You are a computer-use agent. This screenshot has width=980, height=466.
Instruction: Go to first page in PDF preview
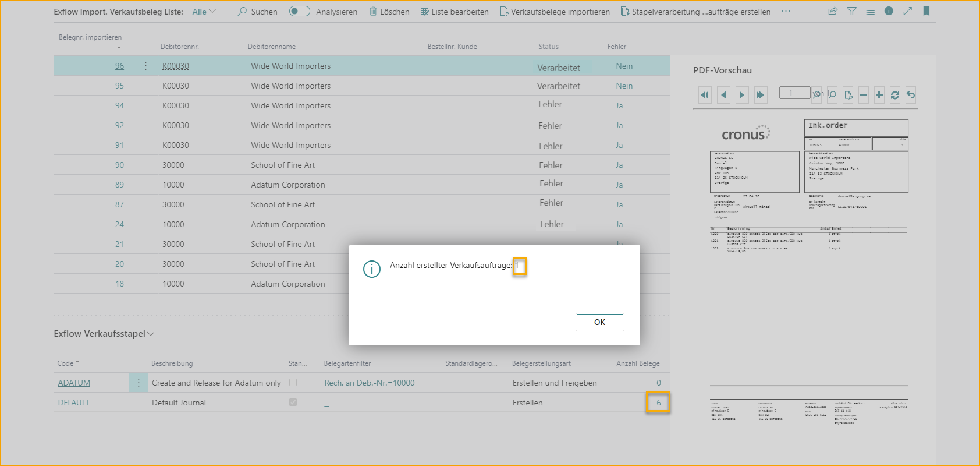coord(705,95)
